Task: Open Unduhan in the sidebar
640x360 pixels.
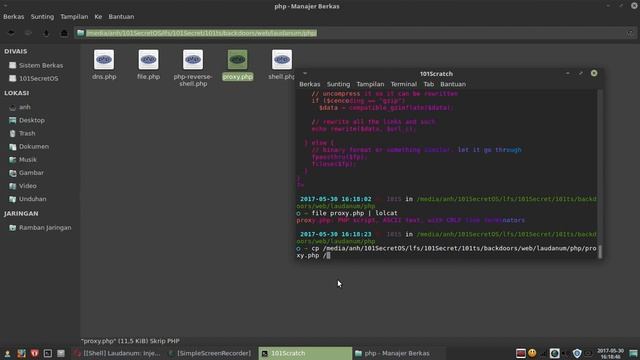Action: [x=28, y=199]
